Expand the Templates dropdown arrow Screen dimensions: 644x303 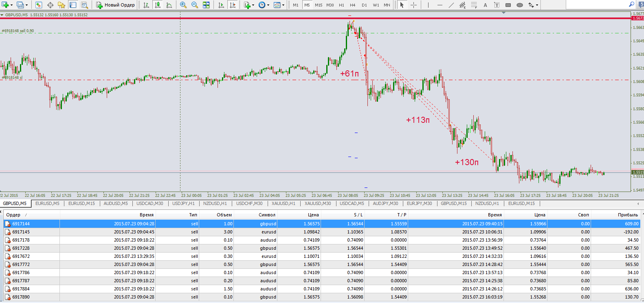284,5
